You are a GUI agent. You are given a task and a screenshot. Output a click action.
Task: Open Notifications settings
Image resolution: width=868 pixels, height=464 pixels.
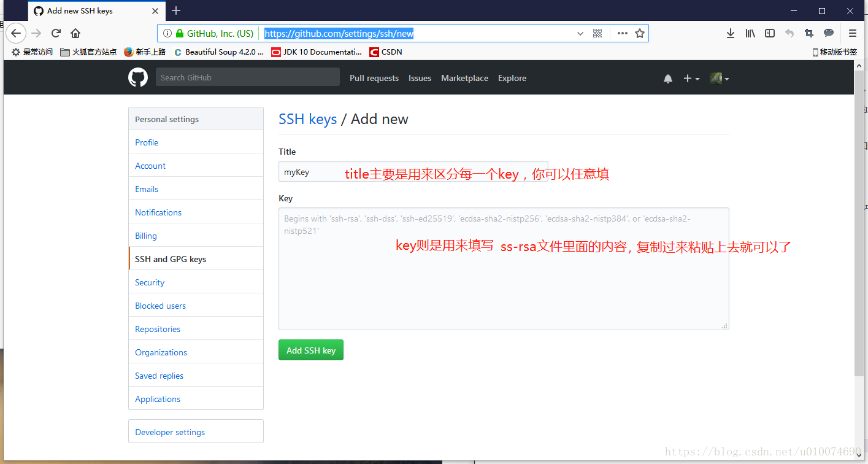[x=196, y=212]
